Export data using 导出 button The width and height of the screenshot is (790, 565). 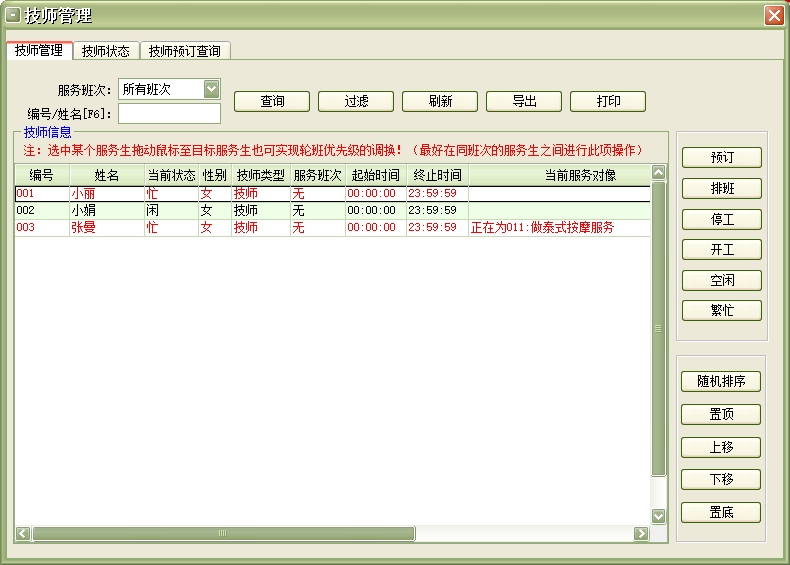524,101
